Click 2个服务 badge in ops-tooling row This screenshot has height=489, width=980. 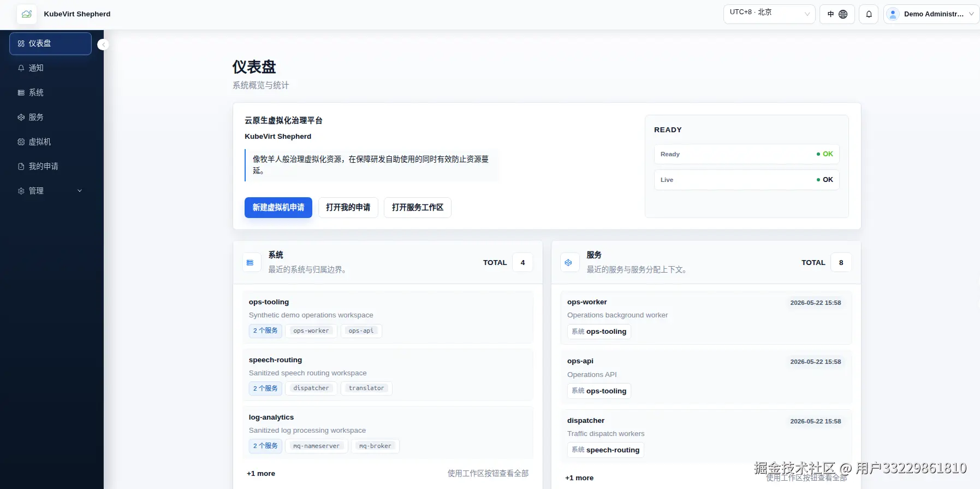tap(265, 331)
